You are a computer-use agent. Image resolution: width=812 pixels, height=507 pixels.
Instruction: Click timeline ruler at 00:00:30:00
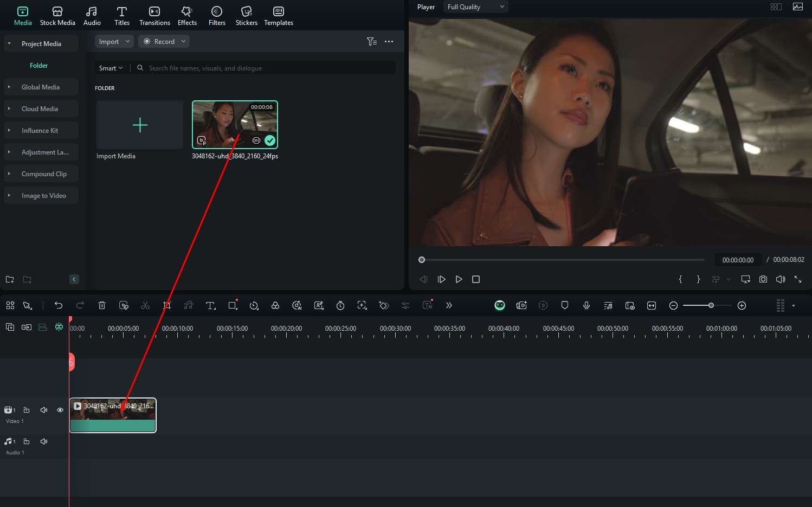395,329
